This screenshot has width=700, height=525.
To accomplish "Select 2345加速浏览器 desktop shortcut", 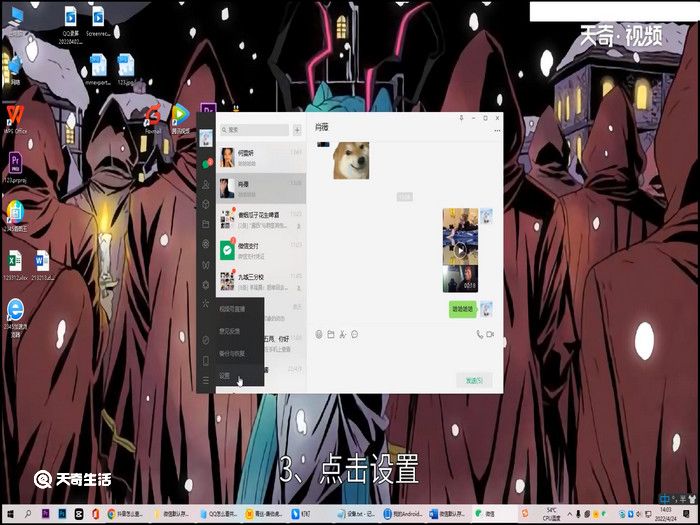I will point(15,318).
